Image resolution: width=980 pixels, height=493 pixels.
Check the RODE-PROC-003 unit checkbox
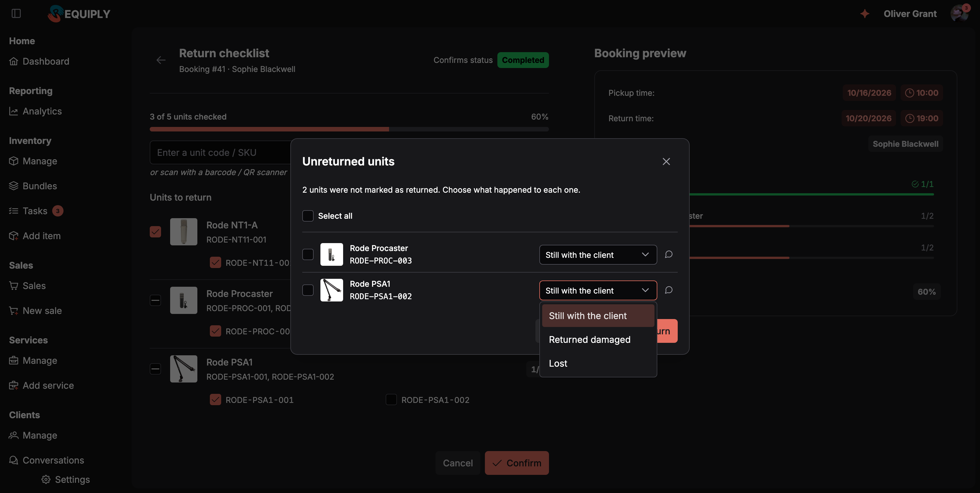[308, 254]
